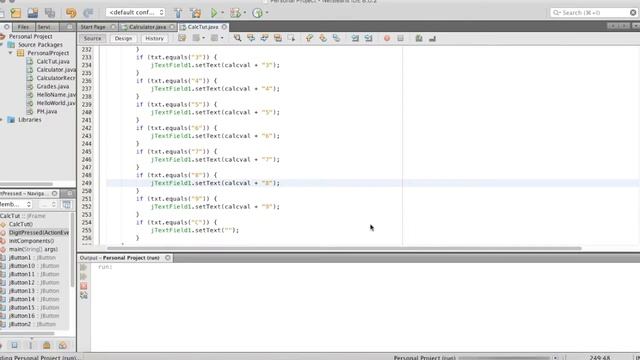Click the Save All toolbar icon

point(50,13)
